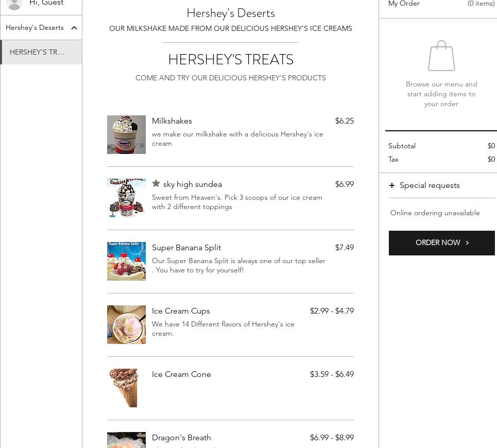This screenshot has height=448, width=497.
Task: Open the sky high sundea photo
Action: pyautogui.click(x=126, y=198)
